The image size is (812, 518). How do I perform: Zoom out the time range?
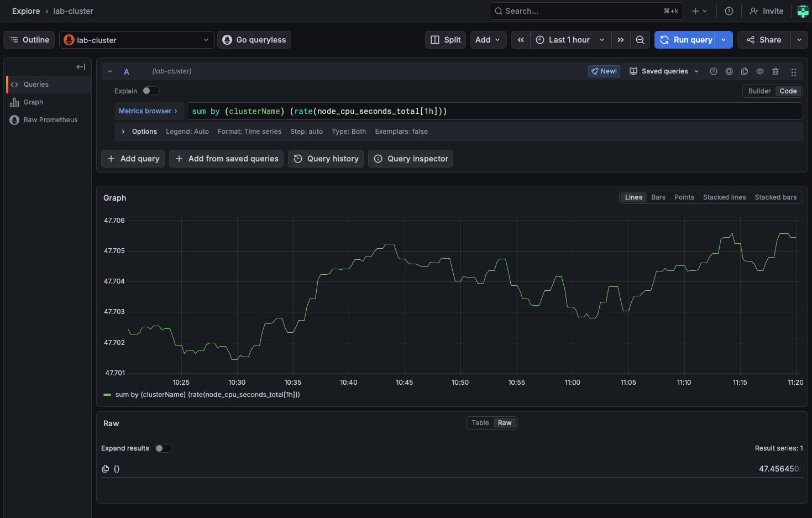640,40
